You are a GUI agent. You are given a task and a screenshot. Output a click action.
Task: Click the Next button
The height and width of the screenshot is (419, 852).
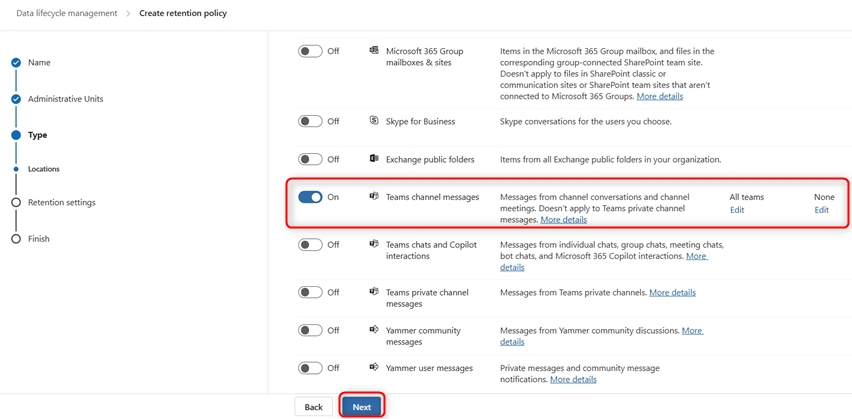tap(362, 407)
